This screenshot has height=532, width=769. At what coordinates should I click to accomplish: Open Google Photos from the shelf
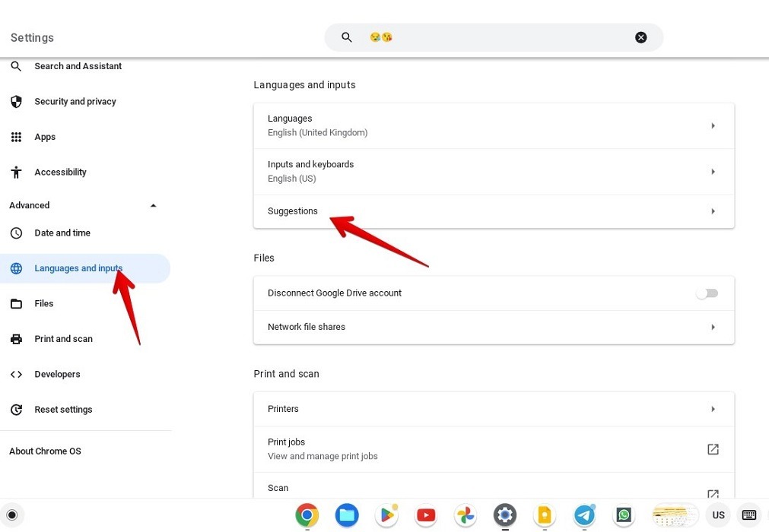tap(465, 515)
